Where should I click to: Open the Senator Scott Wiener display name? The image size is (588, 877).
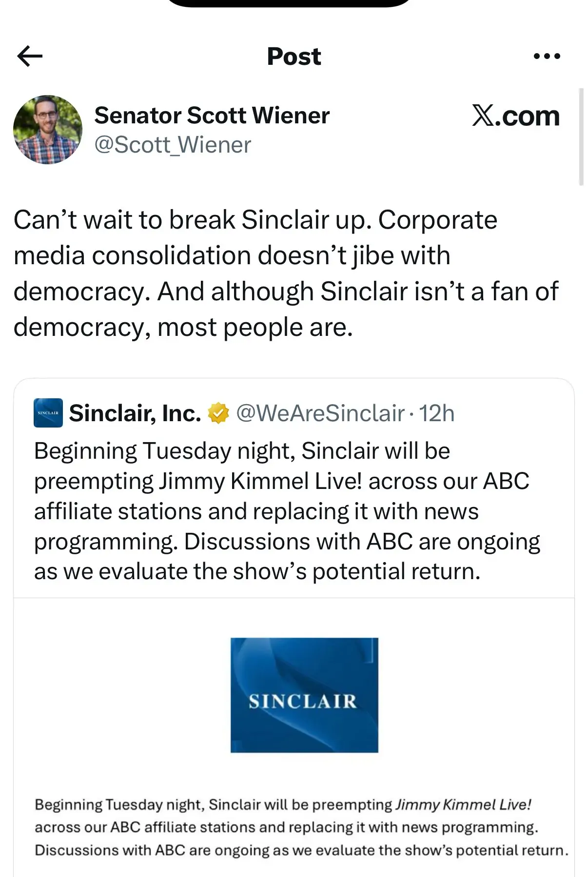point(212,116)
